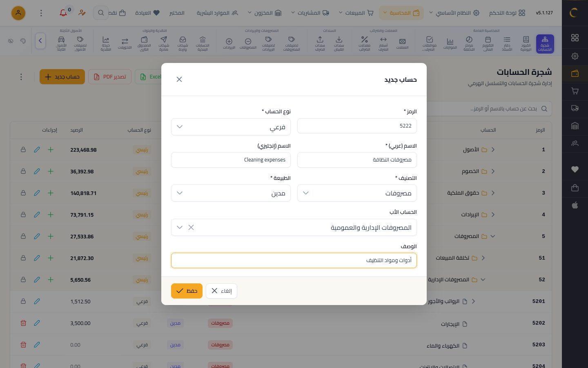Open معدلات الضرائب tax rates icon
Viewport: 588px width, 368px height.
click(364, 44)
